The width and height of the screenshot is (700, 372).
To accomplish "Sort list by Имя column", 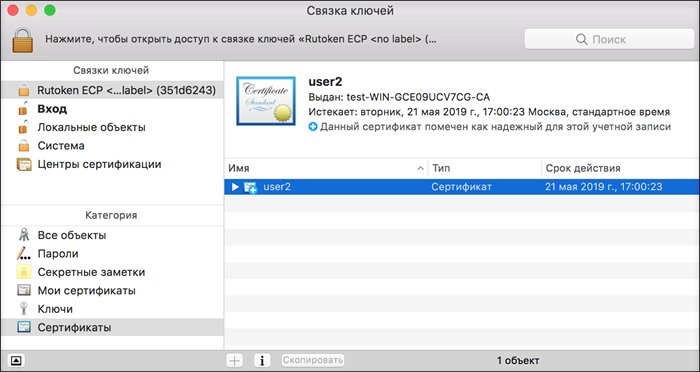I will 326,168.
